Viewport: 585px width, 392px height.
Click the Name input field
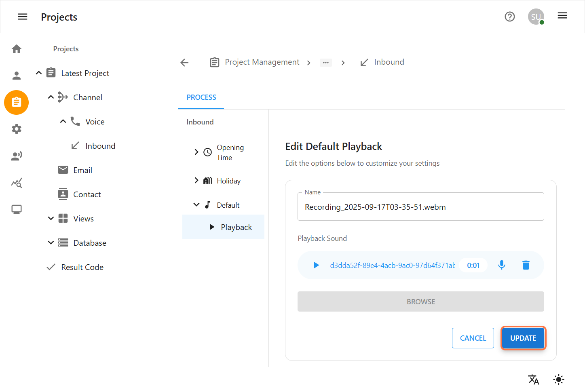coord(420,207)
